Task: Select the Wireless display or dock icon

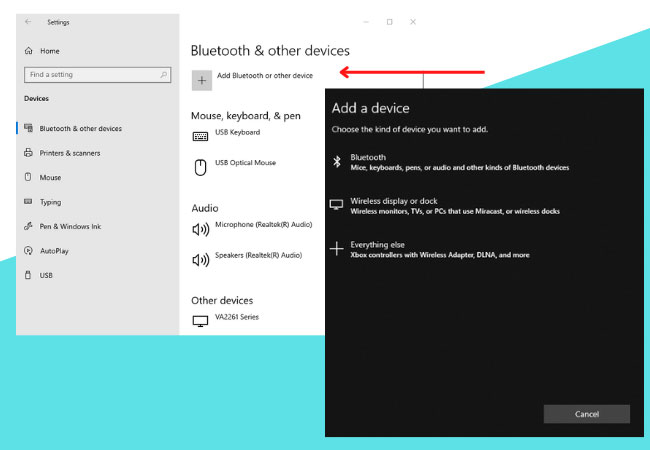Action: (337, 205)
